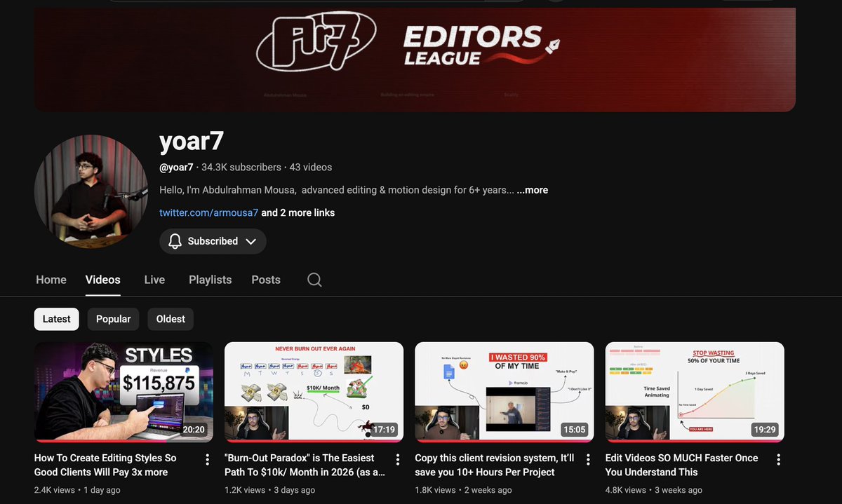Open the twitter.com/armousa7 link
Image resolution: width=842 pixels, height=504 pixels.
tap(208, 212)
